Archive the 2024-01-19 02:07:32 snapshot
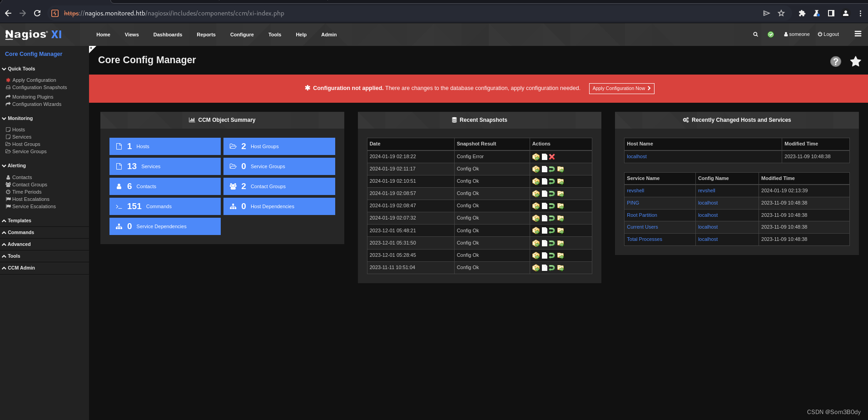 [560, 218]
